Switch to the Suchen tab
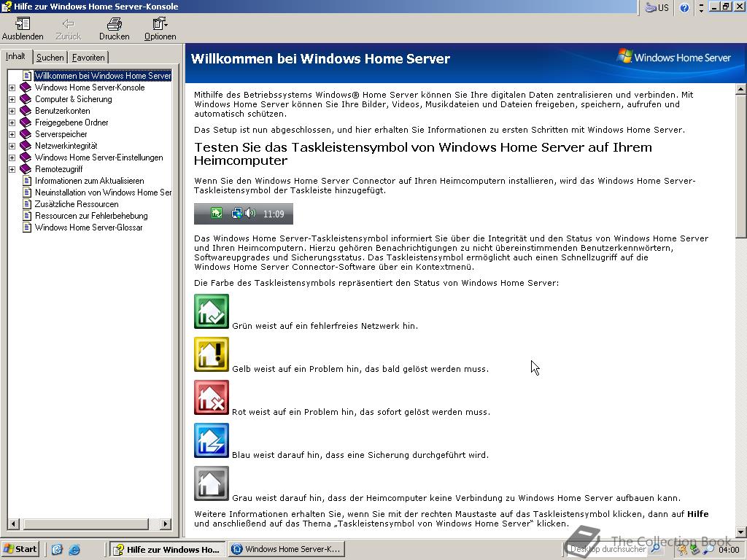The image size is (747, 560). pyautogui.click(x=50, y=57)
